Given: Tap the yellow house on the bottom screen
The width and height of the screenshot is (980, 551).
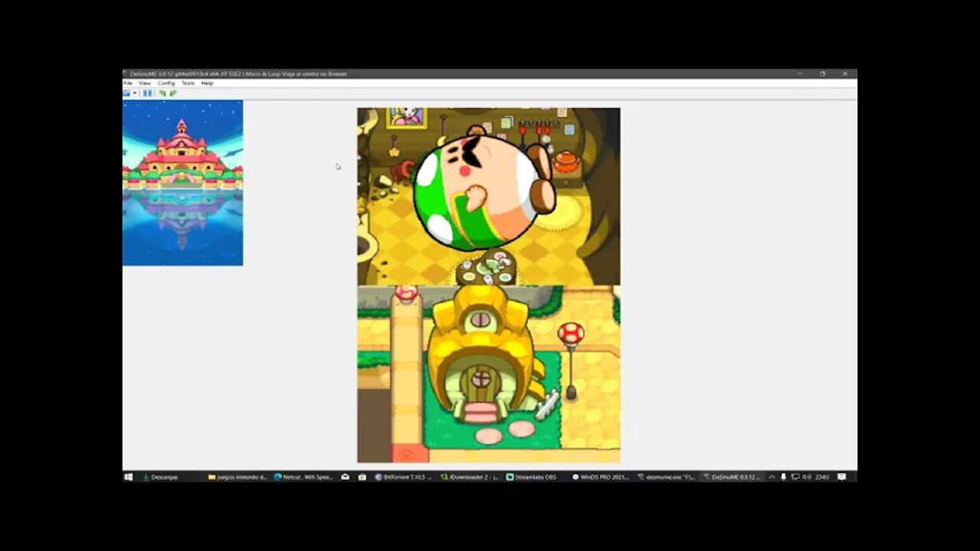Looking at the screenshot, I should [x=482, y=356].
